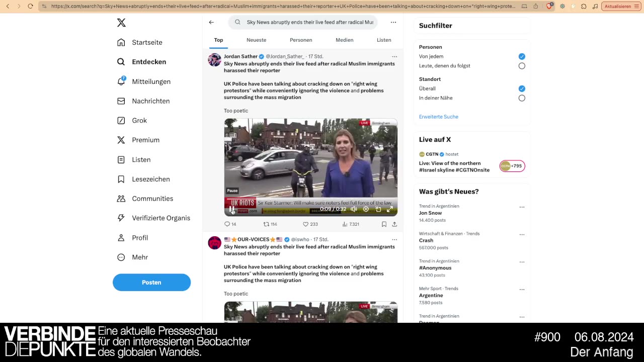Reload page in browser toolbar
The height and width of the screenshot is (362, 644).
[x=30, y=6]
